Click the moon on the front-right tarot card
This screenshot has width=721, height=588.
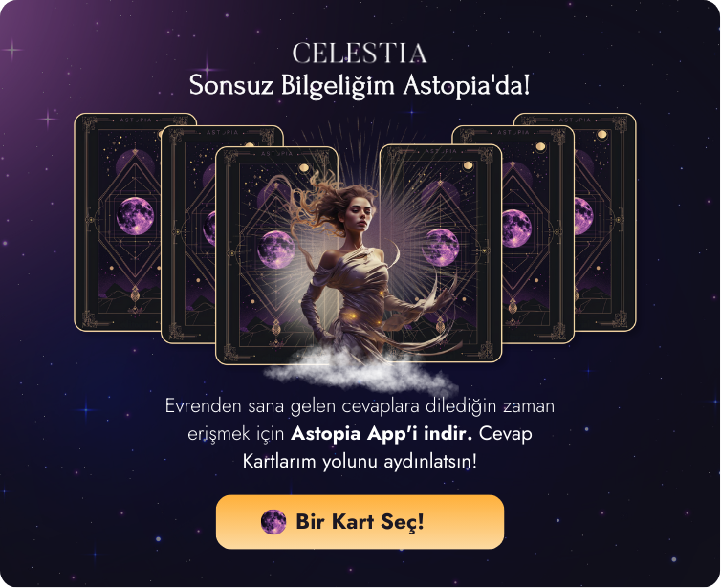tap(441, 248)
